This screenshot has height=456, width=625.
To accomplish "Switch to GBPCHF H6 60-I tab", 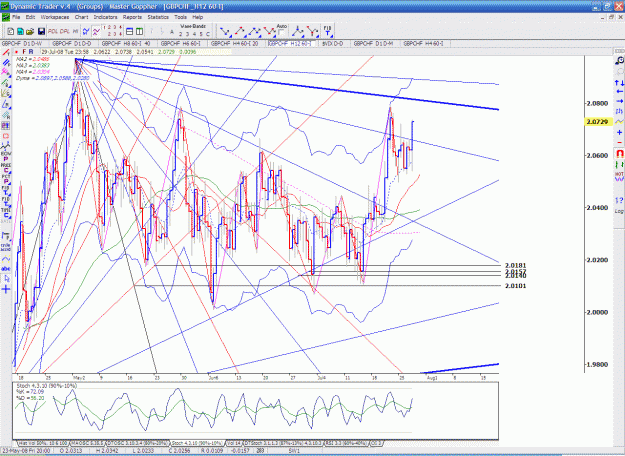I will 181,43.
